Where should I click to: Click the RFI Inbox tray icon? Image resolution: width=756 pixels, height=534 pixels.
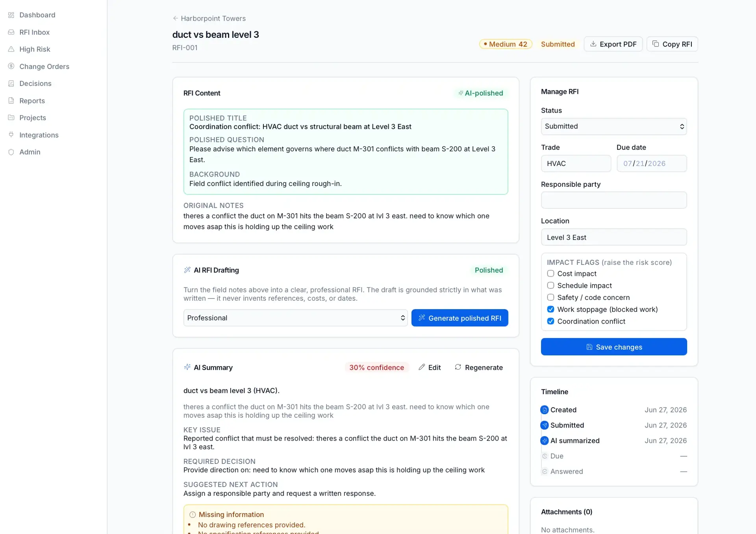(11, 32)
